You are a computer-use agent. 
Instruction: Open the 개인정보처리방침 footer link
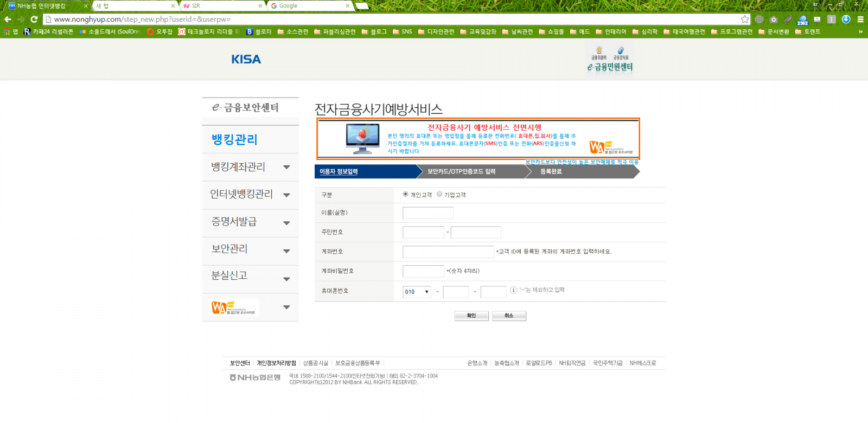277,363
